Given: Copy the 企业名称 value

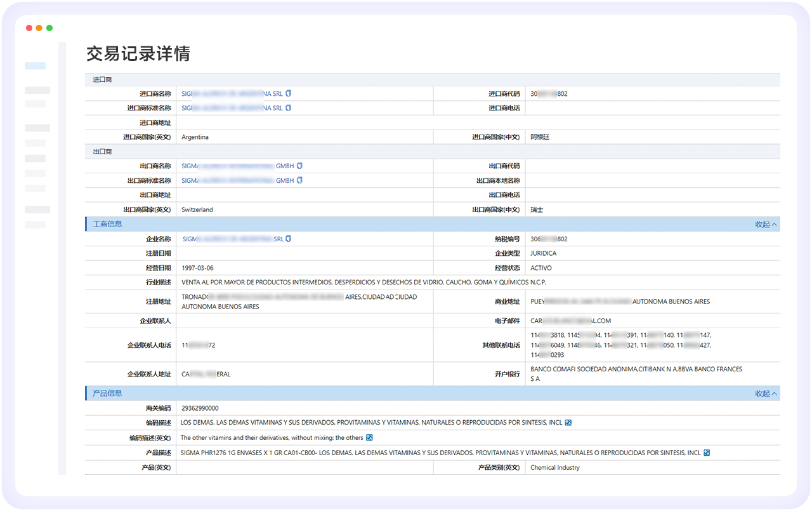Looking at the screenshot, I should (x=289, y=239).
